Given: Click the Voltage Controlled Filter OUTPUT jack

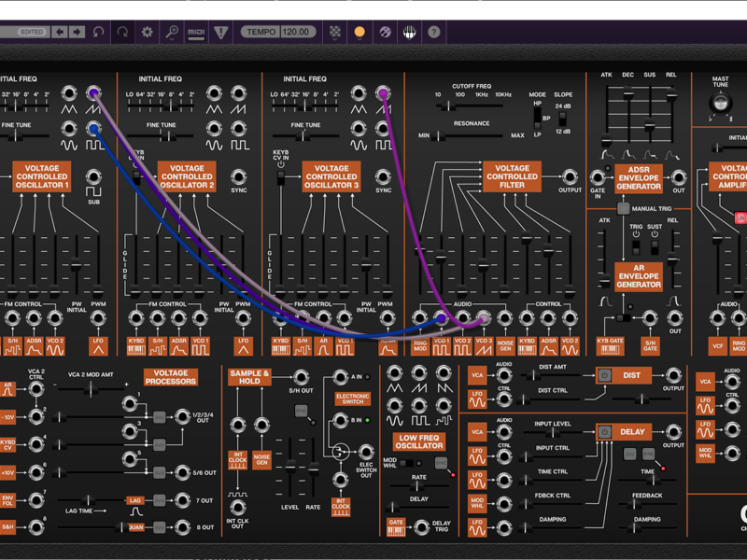Looking at the screenshot, I should coord(570,175).
